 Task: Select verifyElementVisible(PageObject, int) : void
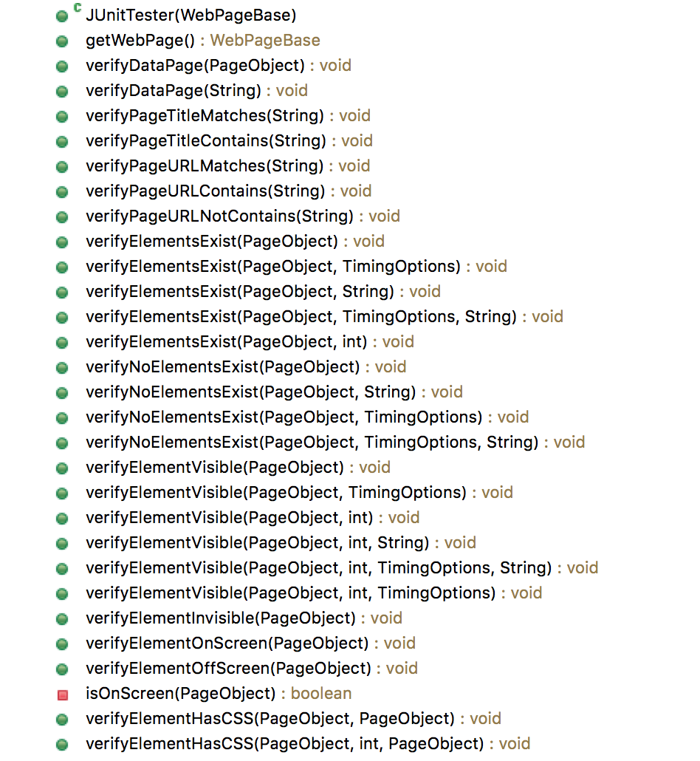pyautogui.click(x=253, y=518)
